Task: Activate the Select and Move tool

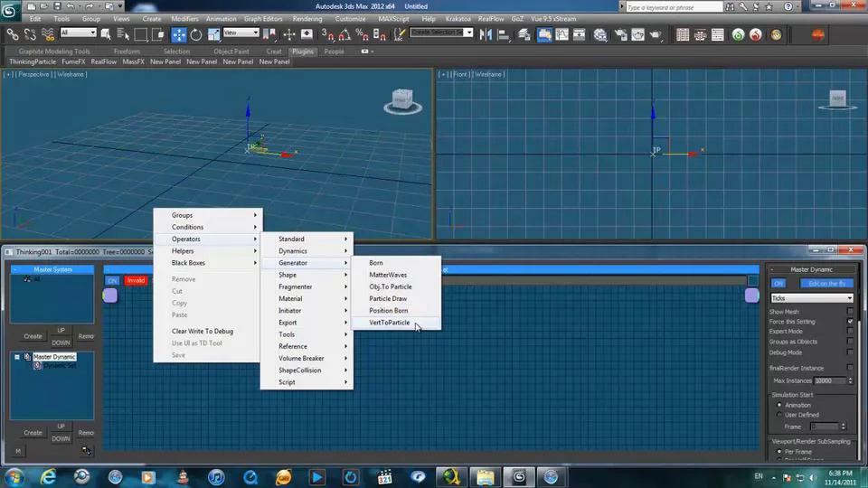Action: point(179,35)
